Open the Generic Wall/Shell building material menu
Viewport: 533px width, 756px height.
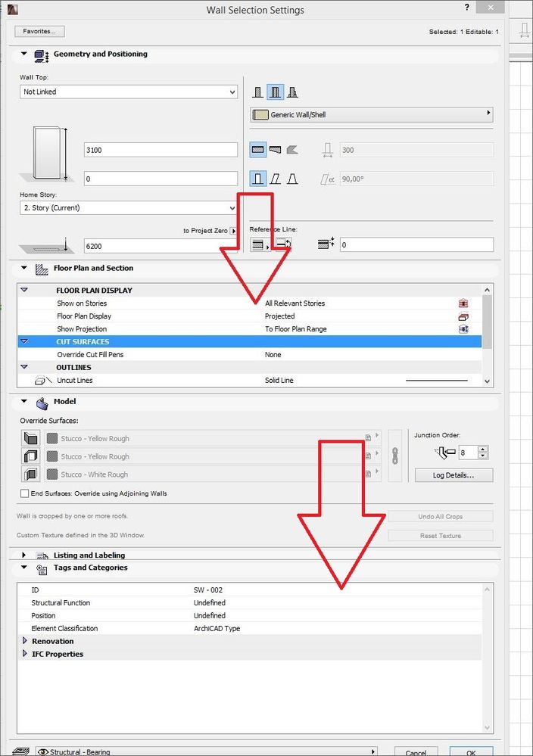click(x=372, y=114)
